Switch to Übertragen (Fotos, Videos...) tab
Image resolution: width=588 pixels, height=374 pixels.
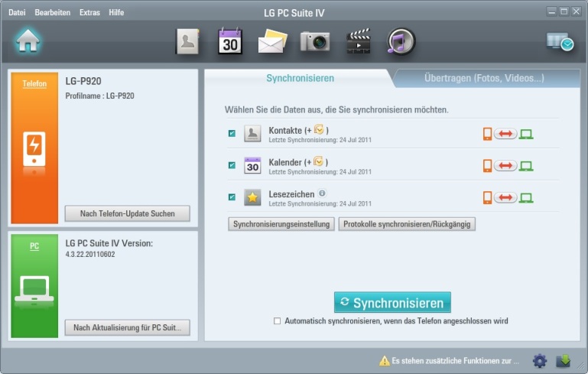[484, 78]
